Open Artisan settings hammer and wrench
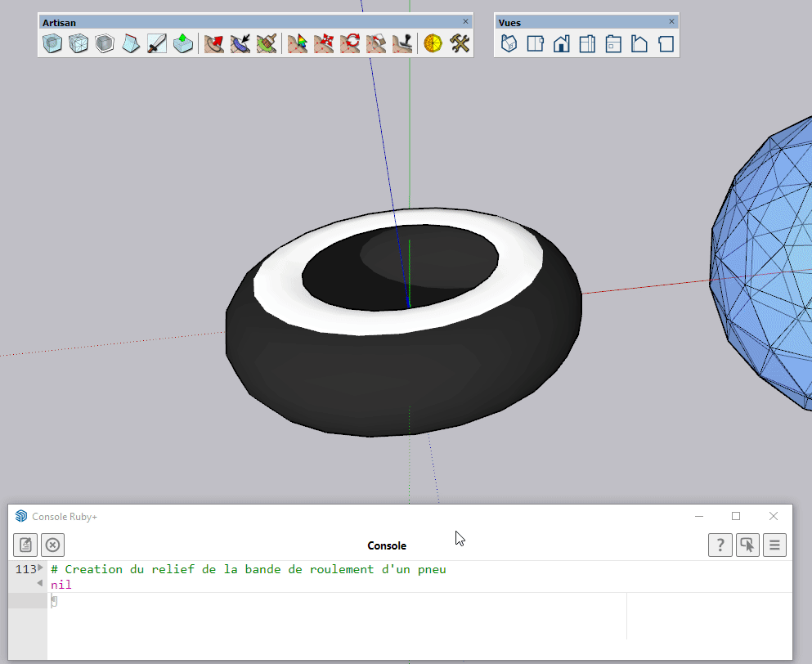The width and height of the screenshot is (812, 664). click(x=460, y=43)
